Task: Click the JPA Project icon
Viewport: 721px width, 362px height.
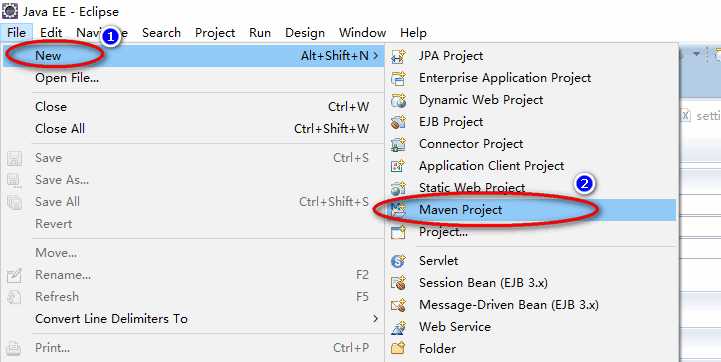Action: pyautogui.click(x=398, y=56)
